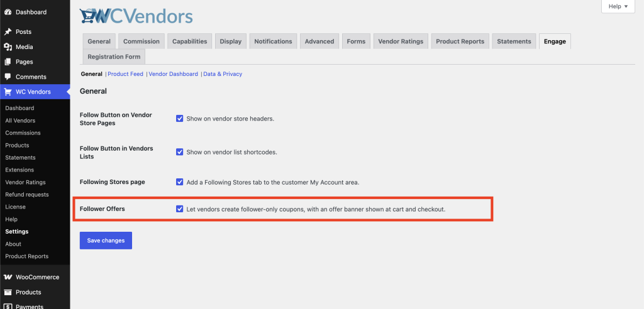
Task: Open the Forms tab
Action: [x=356, y=41]
